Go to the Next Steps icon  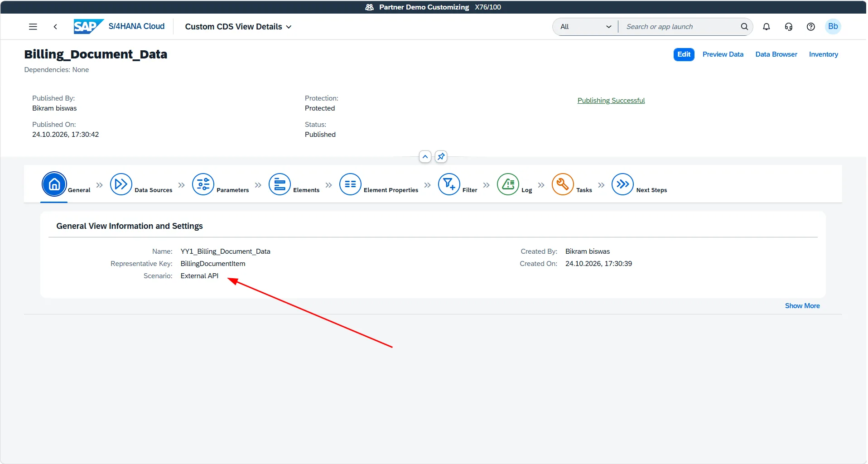[x=622, y=184]
